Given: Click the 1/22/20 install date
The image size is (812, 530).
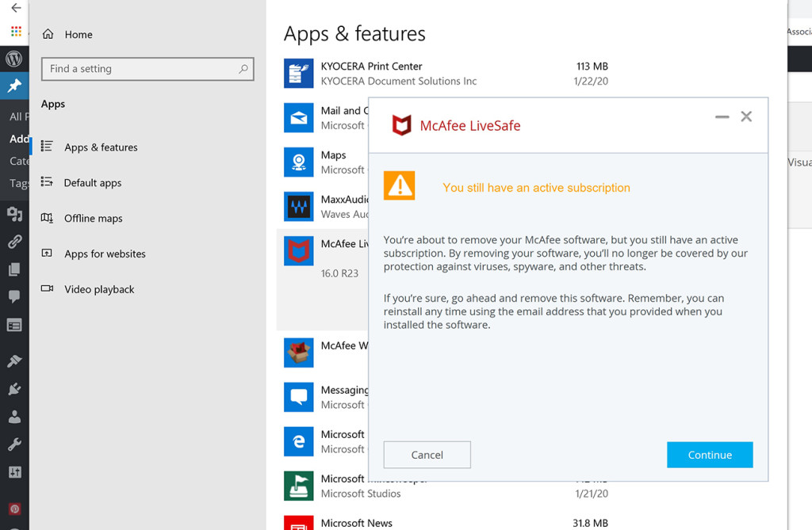Looking at the screenshot, I should tap(591, 82).
